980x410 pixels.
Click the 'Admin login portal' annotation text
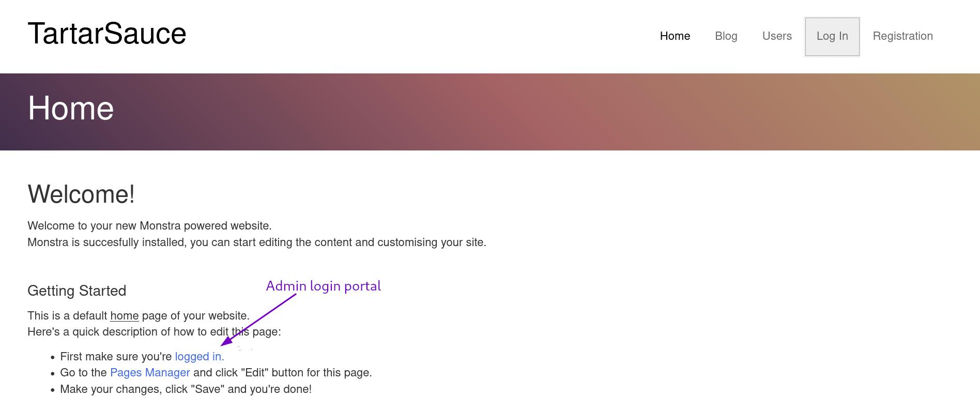pyautogui.click(x=323, y=286)
